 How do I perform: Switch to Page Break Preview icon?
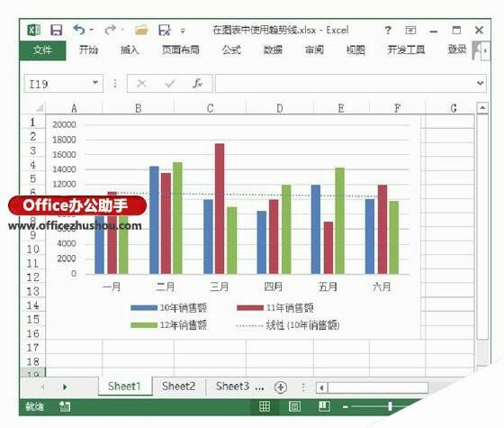point(324,406)
